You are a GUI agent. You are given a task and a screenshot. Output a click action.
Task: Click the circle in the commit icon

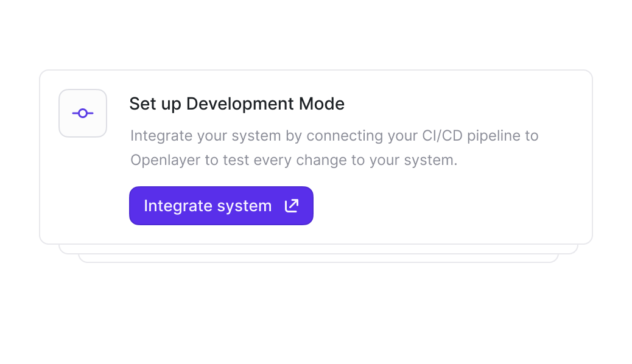click(83, 113)
